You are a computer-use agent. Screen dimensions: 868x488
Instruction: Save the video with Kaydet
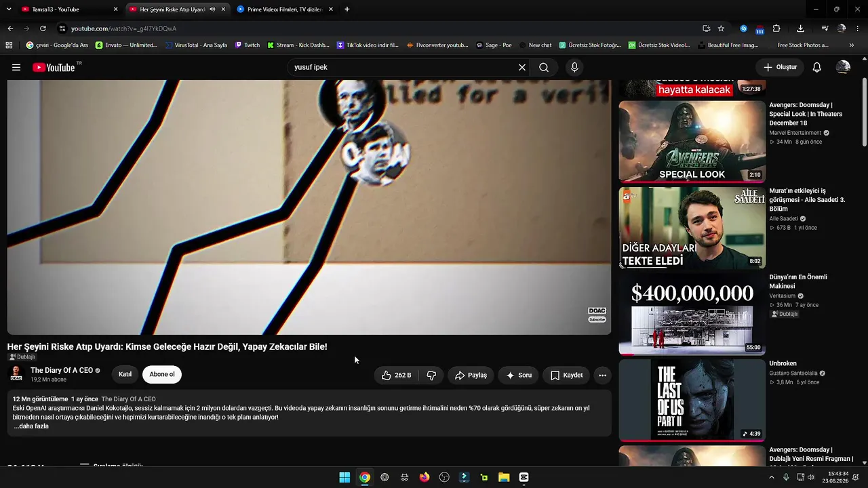pyautogui.click(x=566, y=375)
